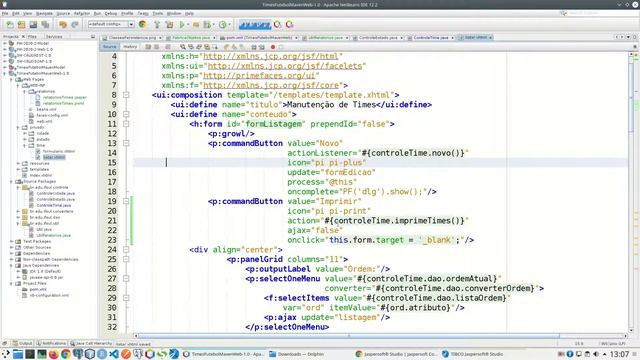Viewport: 640px width, 360px height.
Task: Collapse the Web Pages tree node
Action: coord(11,80)
